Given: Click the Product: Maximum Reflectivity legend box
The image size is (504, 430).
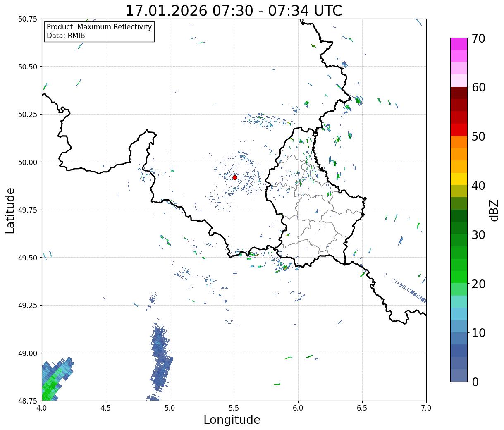Looking at the screenshot, I should click(99, 31).
